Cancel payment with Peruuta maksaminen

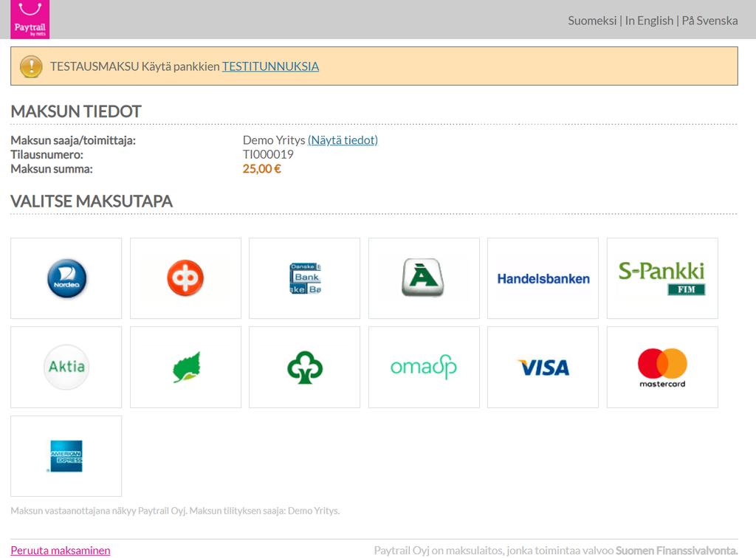[61, 551]
